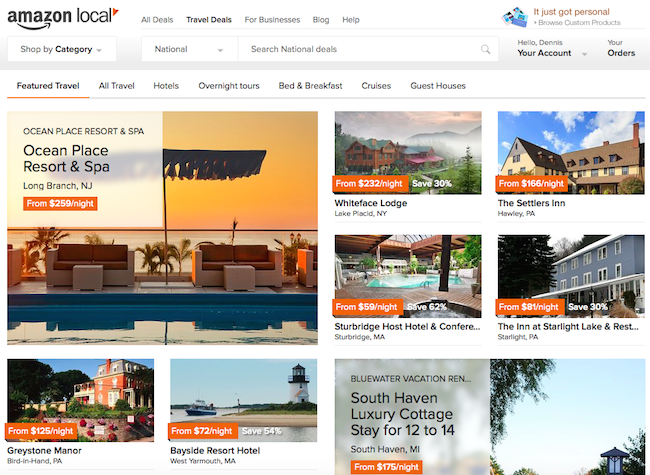The width and height of the screenshot is (650, 475).
Task: Click From $166/night price badge
Action: click(531, 184)
